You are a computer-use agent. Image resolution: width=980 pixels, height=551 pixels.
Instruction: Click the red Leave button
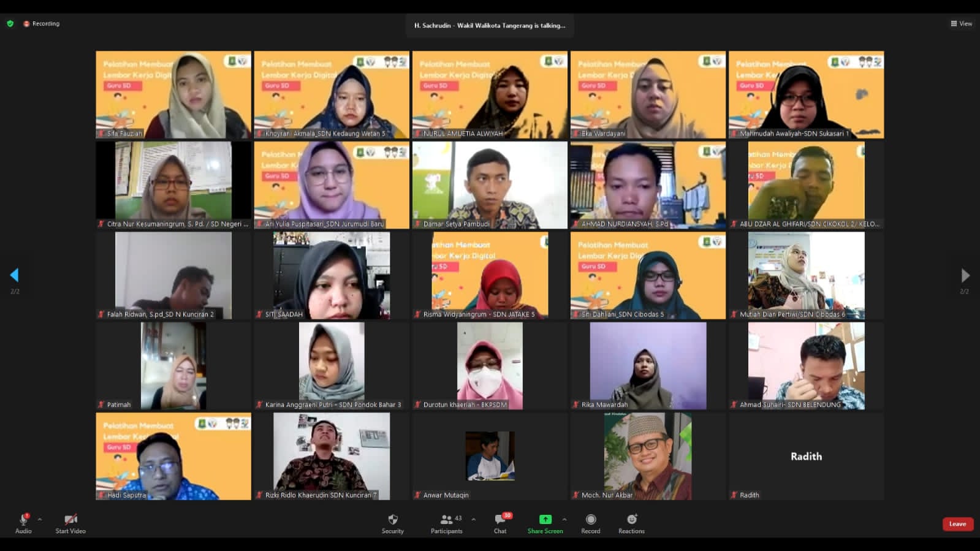coord(957,524)
